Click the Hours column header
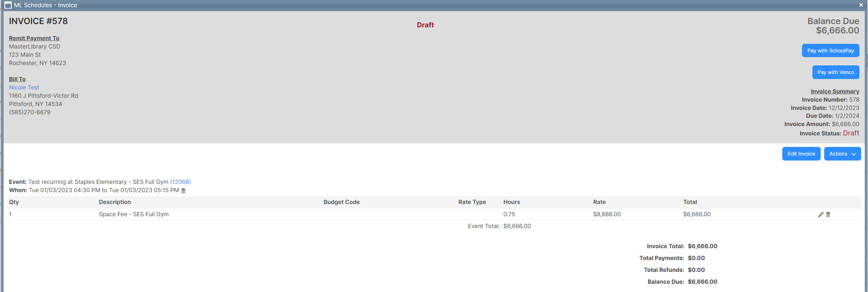 tap(511, 202)
